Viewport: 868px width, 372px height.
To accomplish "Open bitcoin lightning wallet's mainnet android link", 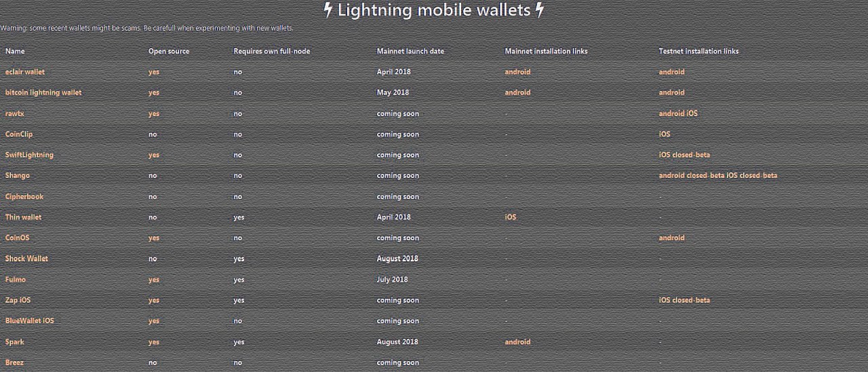I will (x=518, y=92).
